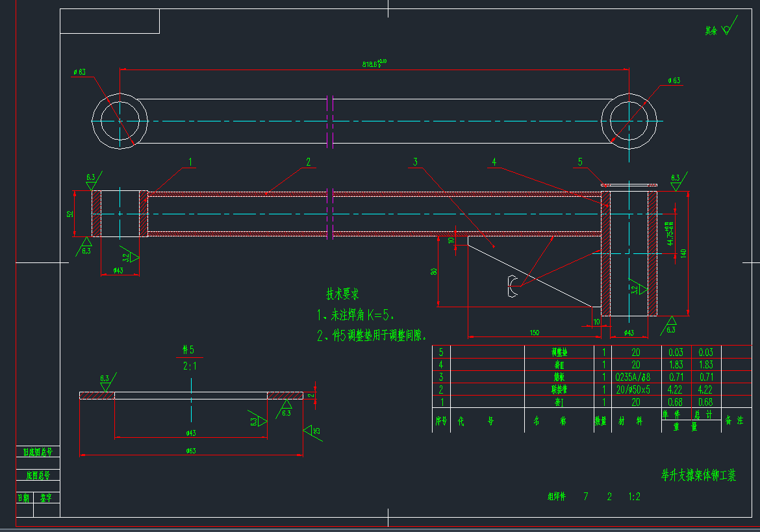Click total weight 1.83 in row 4

coord(705,364)
